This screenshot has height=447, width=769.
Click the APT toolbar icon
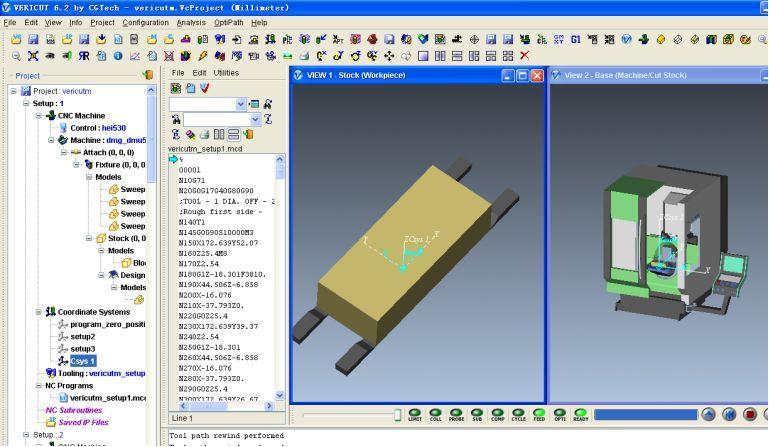point(338,39)
